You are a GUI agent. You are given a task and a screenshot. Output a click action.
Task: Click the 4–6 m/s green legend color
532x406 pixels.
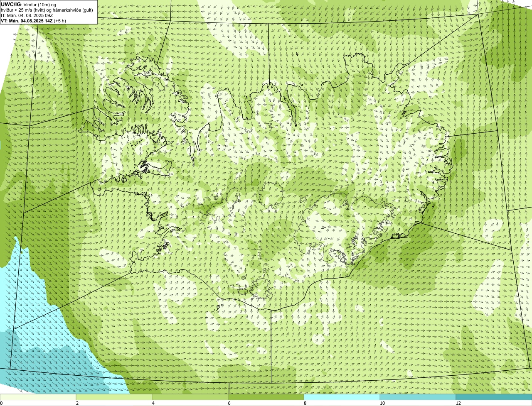tap(190, 397)
